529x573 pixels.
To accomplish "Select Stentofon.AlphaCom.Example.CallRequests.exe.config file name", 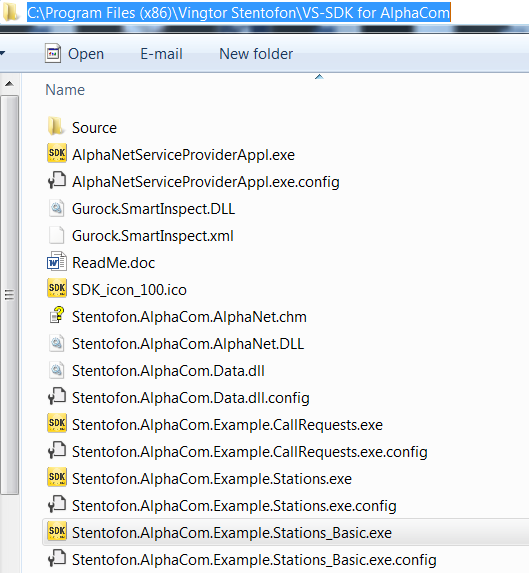I will [250, 452].
